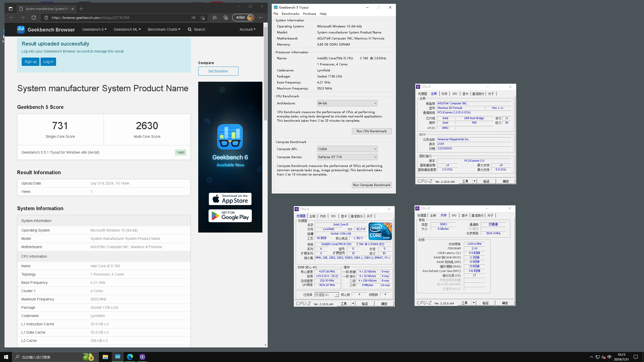
Task: Expand the Geekbench 6 navbar dropdown
Action: 94,29
